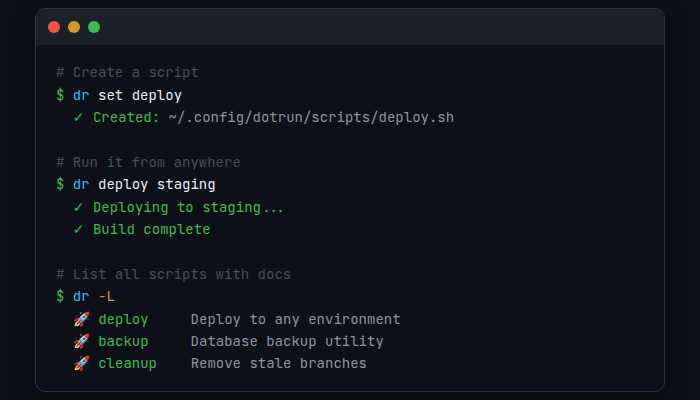Click the comment '# List all scripts with docs'

(173, 274)
